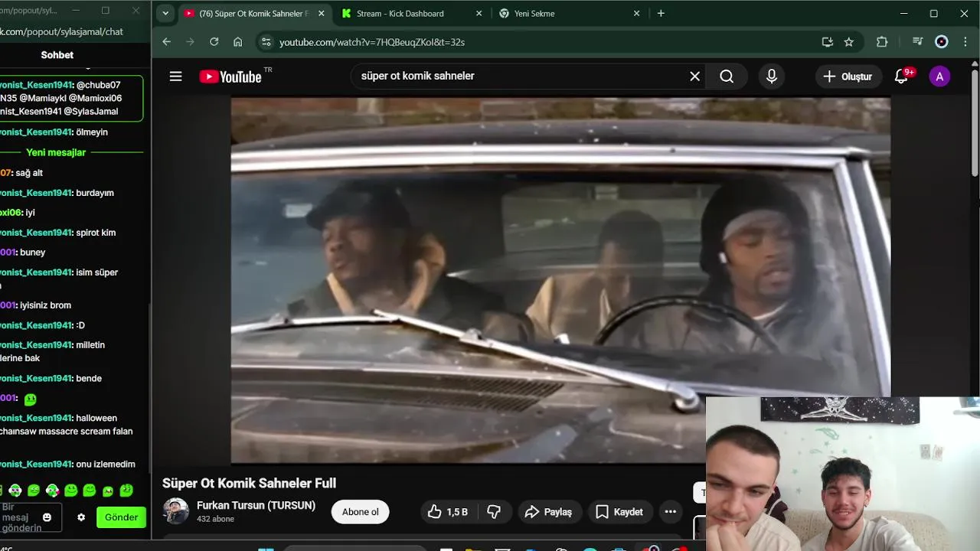The width and height of the screenshot is (980, 551).
Task: Go forward in the browser
Action: pyautogui.click(x=191, y=42)
